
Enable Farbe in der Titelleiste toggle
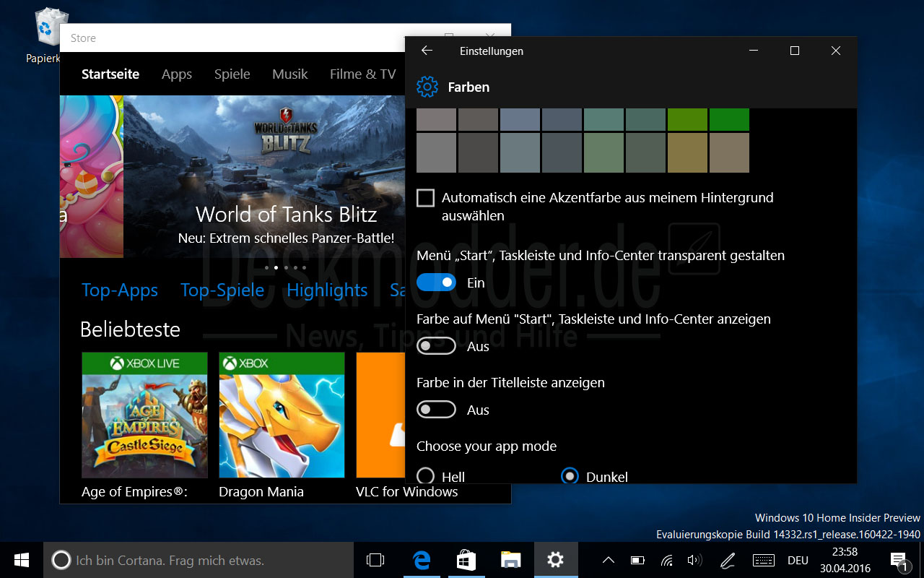pos(436,410)
